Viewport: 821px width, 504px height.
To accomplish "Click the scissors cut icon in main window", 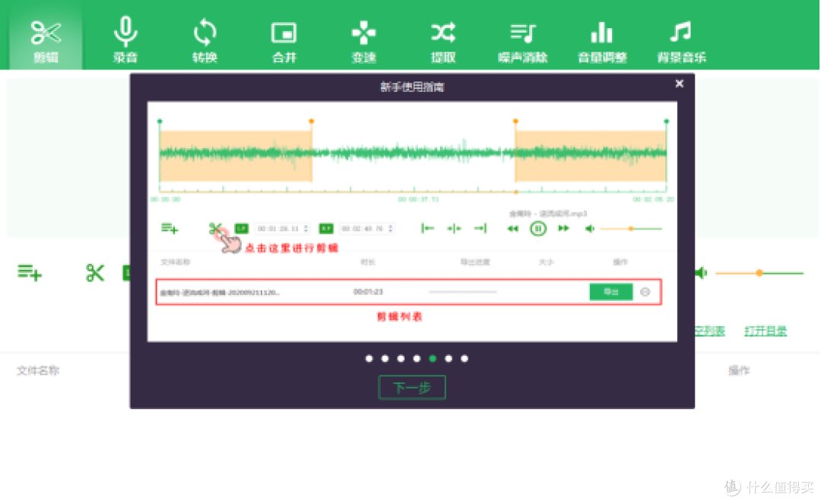I will pyautogui.click(x=95, y=273).
